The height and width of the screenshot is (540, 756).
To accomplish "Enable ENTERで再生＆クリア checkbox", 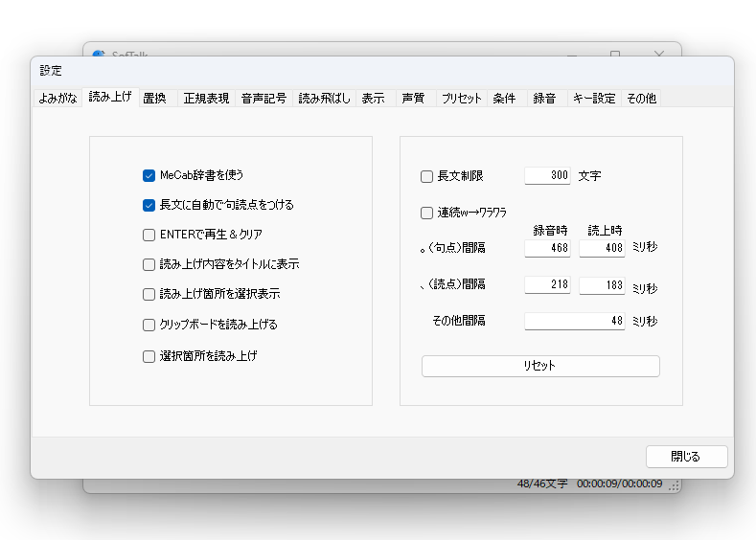I will click(149, 235).
